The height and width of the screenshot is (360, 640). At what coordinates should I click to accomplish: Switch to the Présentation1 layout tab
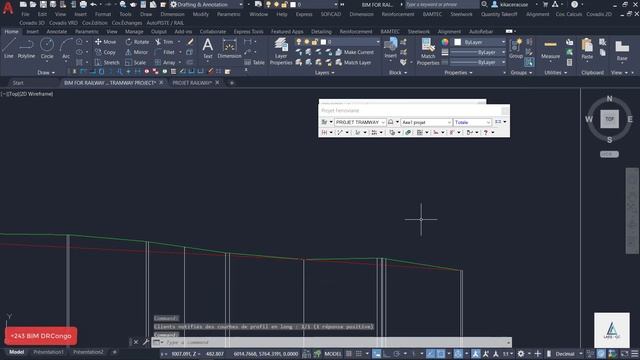click(x=48, y=352)
